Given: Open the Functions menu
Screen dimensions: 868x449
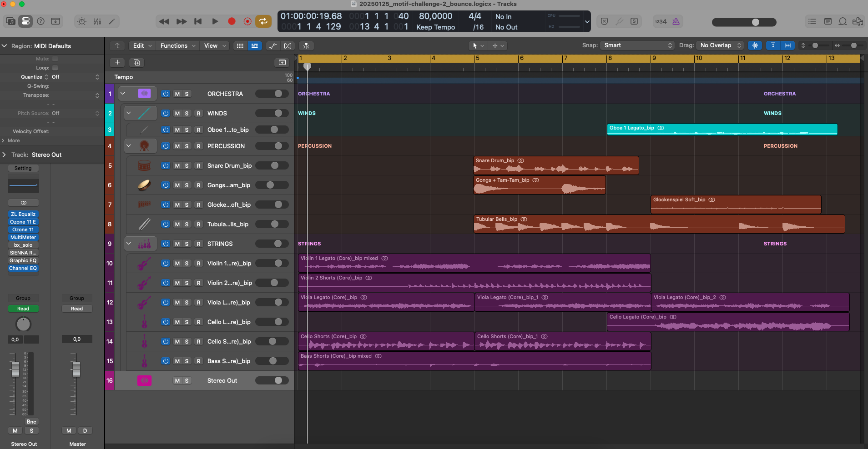Looking at the screenshot, I should point(178,46).
